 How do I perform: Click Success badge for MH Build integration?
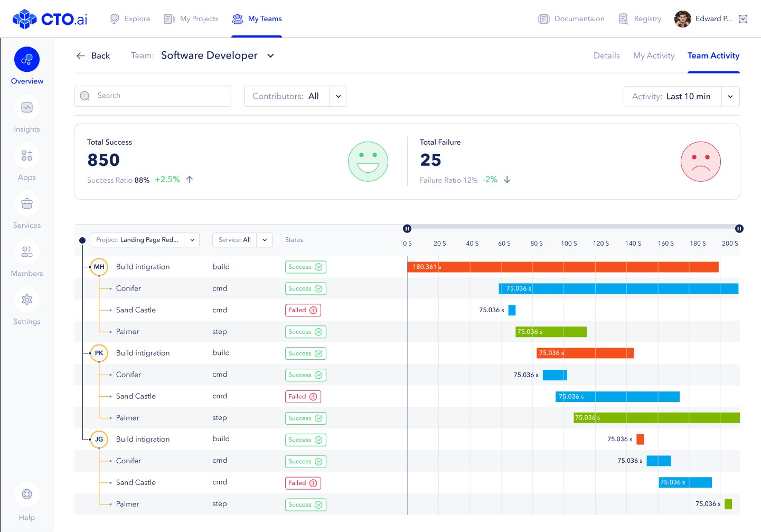click(x=306, y=267)
